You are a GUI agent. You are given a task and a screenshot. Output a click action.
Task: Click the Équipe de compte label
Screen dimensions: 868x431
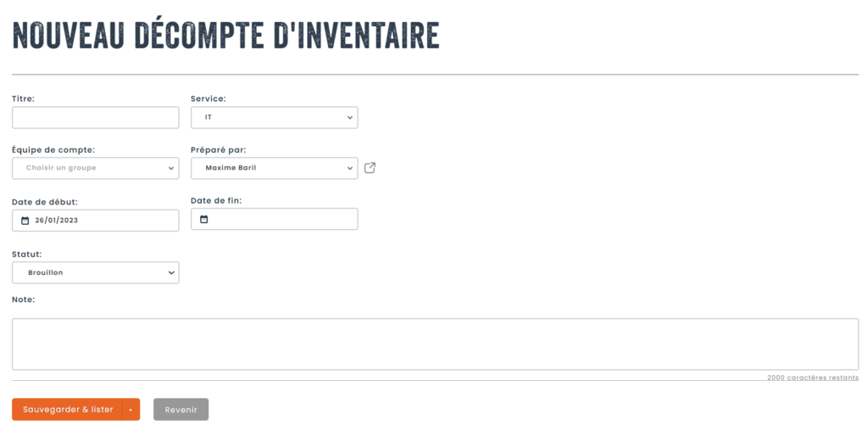[53, 150]
